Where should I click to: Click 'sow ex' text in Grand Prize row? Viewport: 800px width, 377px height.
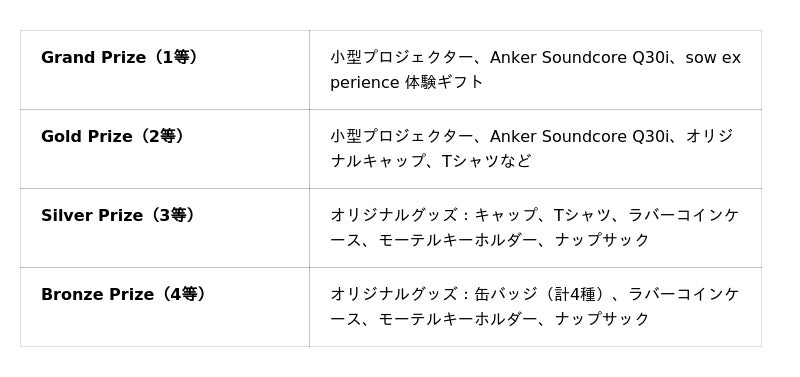coord(713,58)
